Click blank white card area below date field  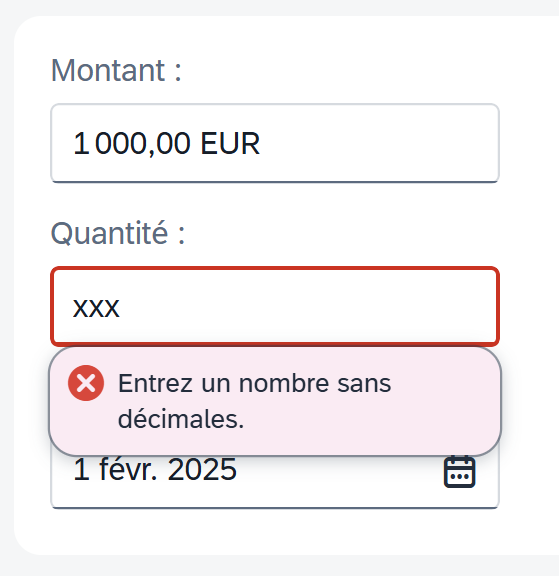pos(275,532)
